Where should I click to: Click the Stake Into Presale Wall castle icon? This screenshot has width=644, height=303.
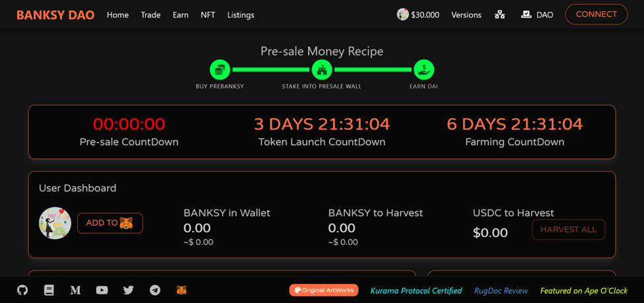pos(322,69)
